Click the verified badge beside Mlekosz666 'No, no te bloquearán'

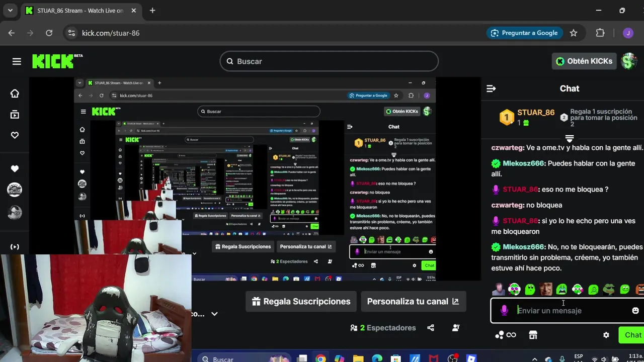[x=496, y=247]
